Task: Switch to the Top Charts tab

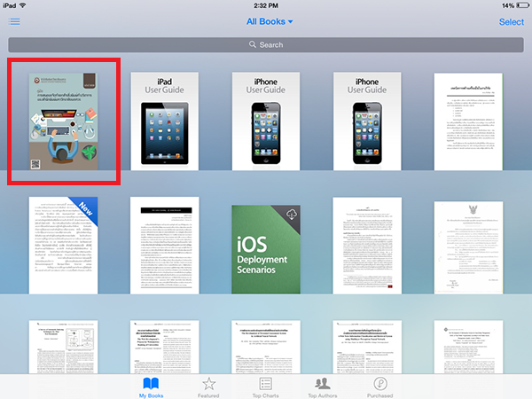Action: 266,387
